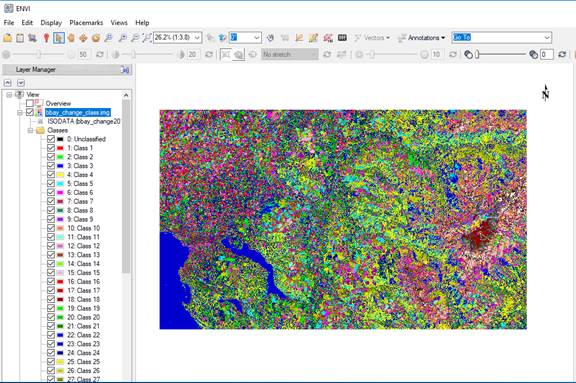Open the Go To dropdown
Image resolution: width=576 pixels, height=383 pixels.
547,37
